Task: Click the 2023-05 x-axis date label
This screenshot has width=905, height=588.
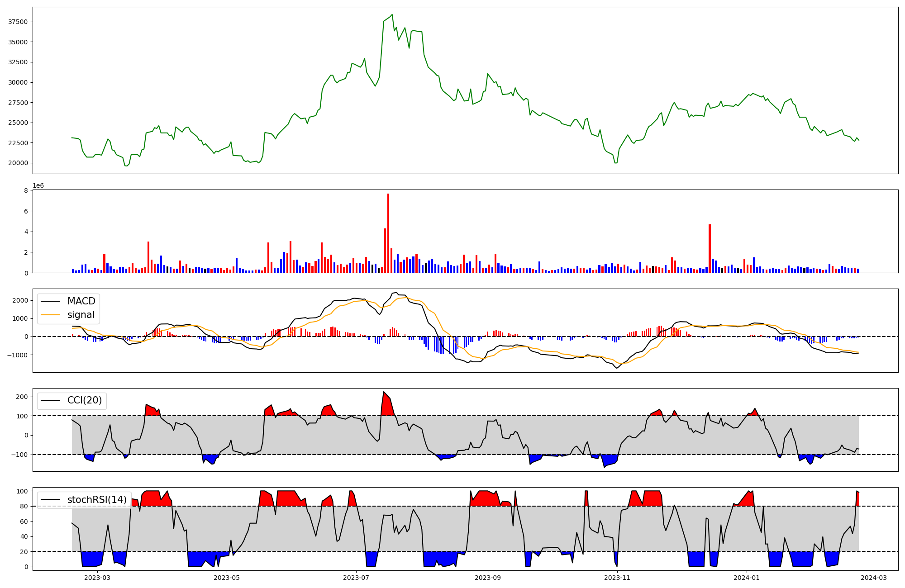Action: (227, 578)
